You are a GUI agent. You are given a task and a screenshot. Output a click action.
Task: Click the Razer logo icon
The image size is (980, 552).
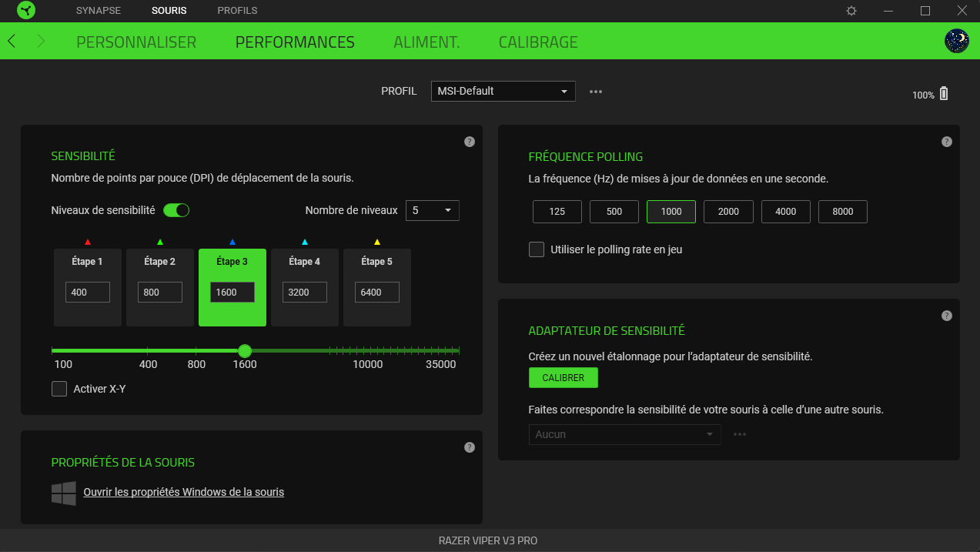click(25, 11)
